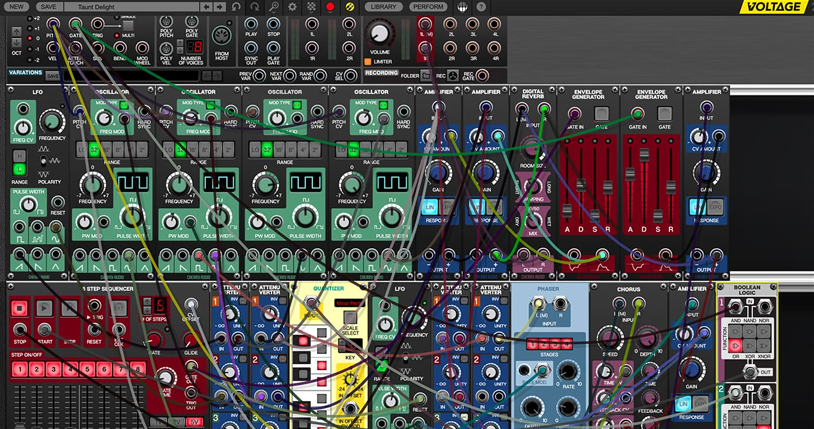This screenshot has height=429, width=814.
Task: Click the red record button in toolbar
Action: pos(330,6)
